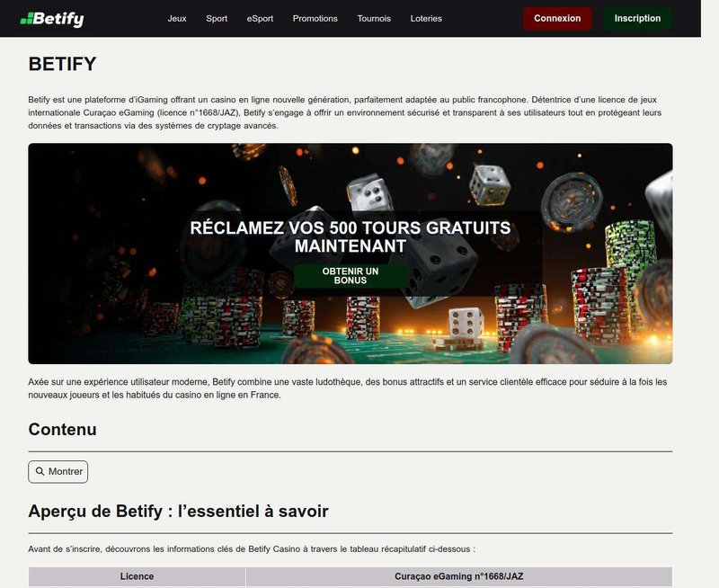The image size is (719, 588).
Task: Click the banner text "RÉCLAMEZ VOS 500 TOURS GRATUITS MAINTENANT"
Action: 351,236
